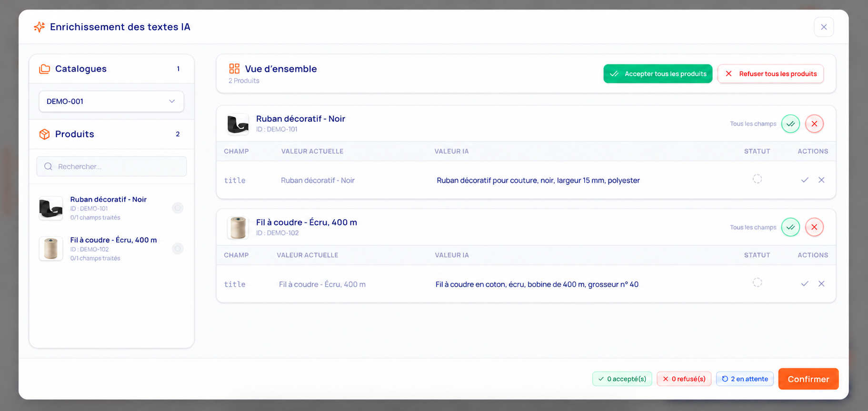
Task: Click AI value 'Ruban décoratif pour couture, noir...'
Action: (538, 180)
